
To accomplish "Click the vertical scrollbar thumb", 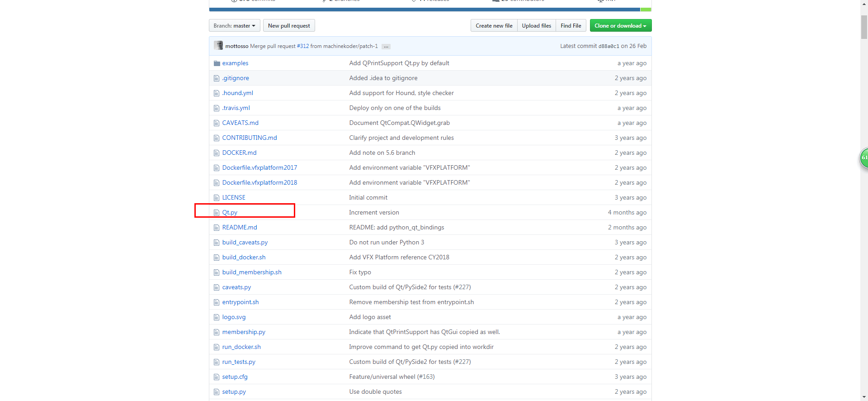I will pos(864,27).
